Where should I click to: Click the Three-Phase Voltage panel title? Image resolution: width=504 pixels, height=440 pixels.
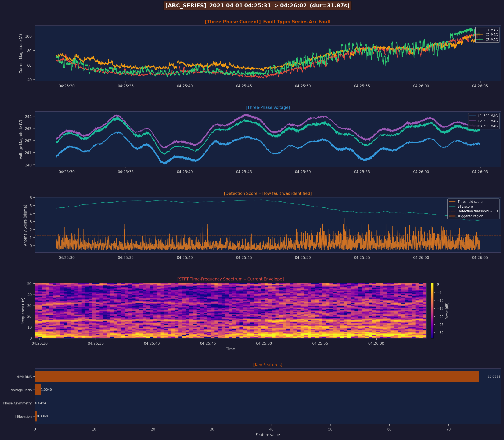pos(268,107)
